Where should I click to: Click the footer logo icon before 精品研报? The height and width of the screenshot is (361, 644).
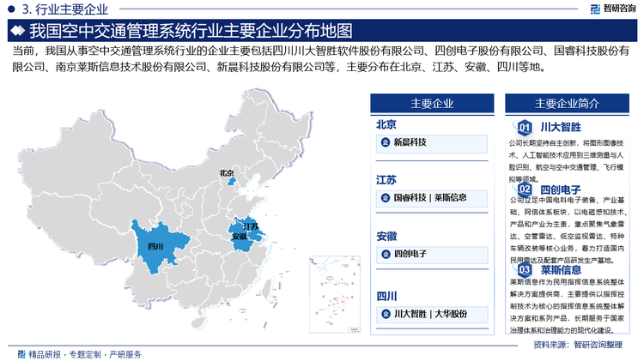21,354
